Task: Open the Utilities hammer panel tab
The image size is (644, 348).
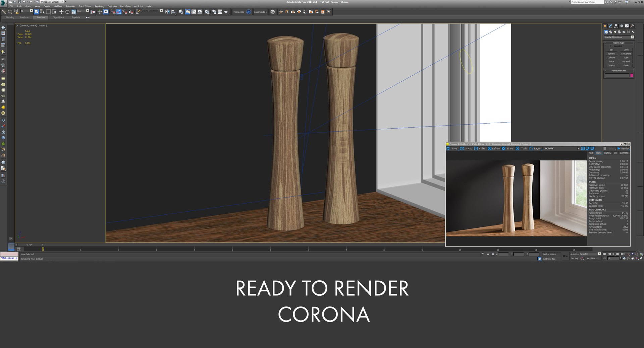Action: point(632,26)
